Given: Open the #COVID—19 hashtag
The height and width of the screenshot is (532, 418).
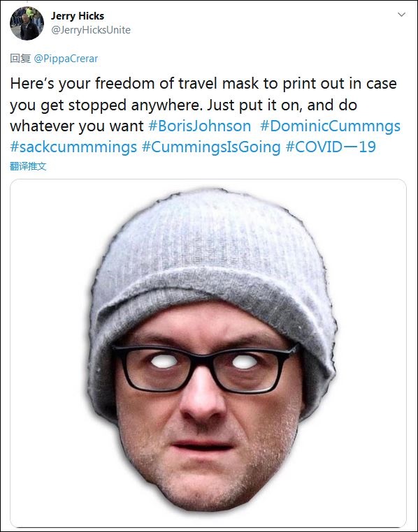Looking at the screenshot, I should click(331, 147).
